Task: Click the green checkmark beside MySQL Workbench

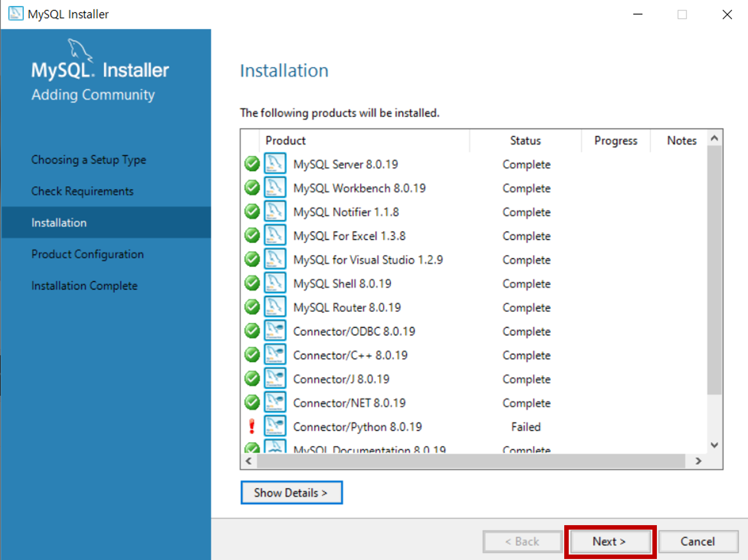Action: pos(252,188)
